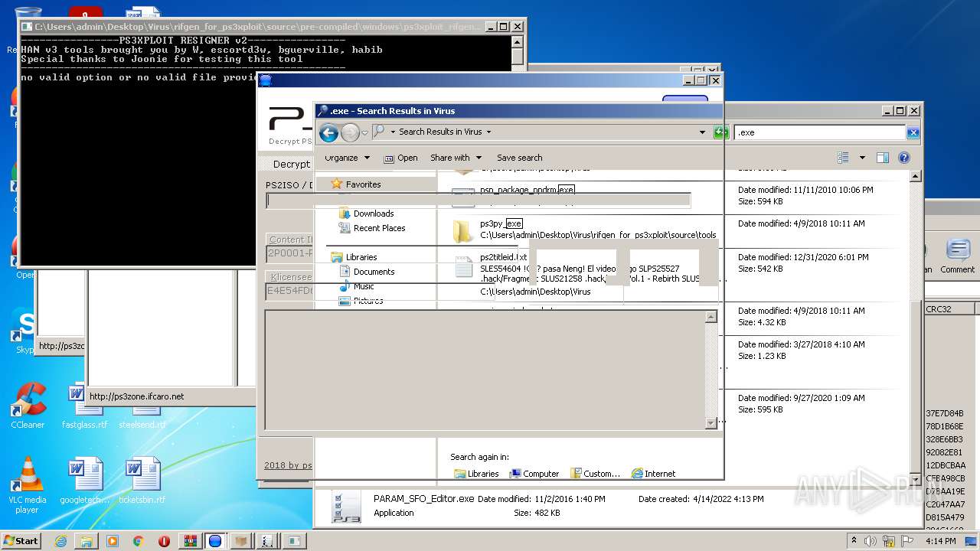Open ticketsbin.rtf desktop file

click(x=142, y=481)
